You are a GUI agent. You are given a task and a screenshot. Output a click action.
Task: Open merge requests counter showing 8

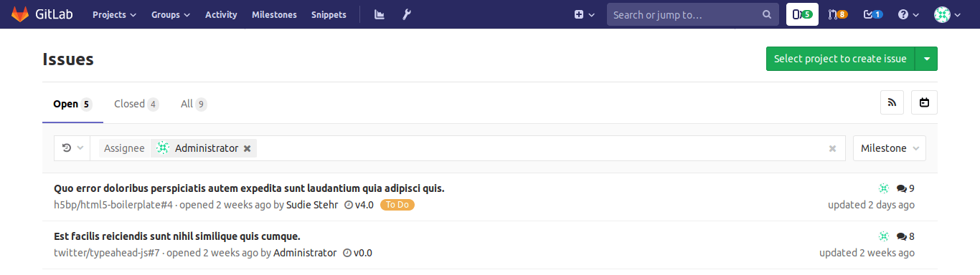click(837, 14)
